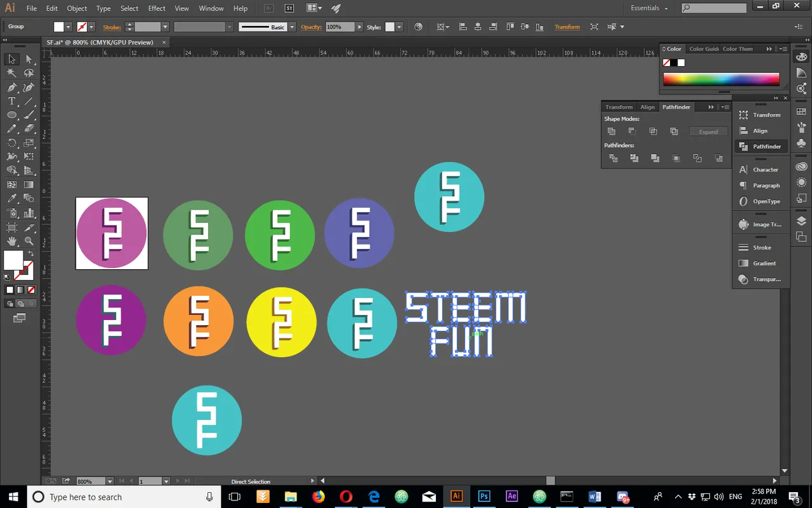812x508 pixels.
Task: Click the Expand button in Pathfinder panel
Action: pos(709,131)
